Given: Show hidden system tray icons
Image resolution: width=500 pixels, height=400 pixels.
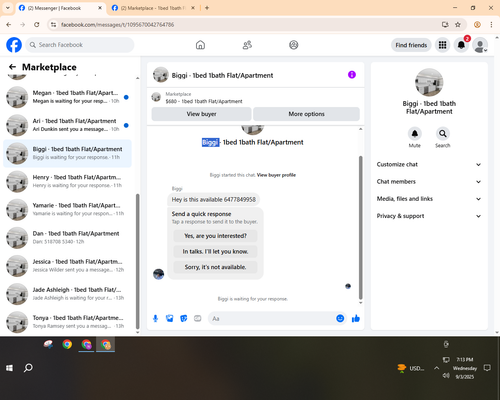Looking at the screenshot, I should click(x=436, y=368).
